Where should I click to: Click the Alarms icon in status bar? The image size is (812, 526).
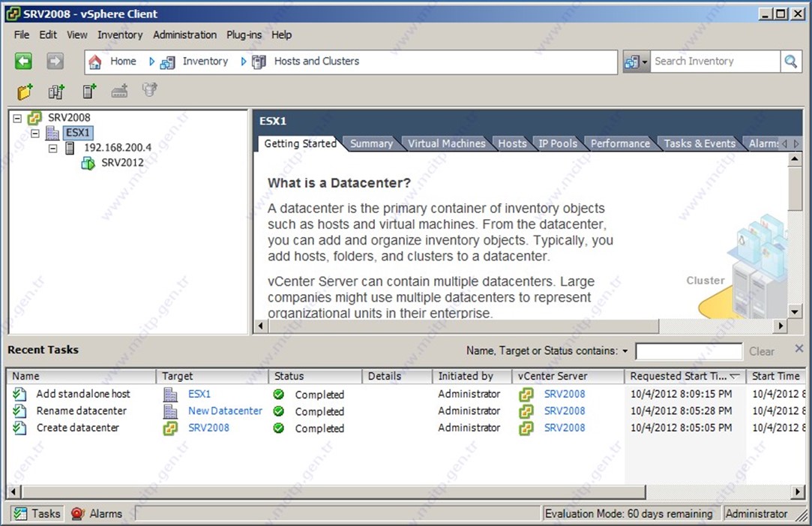tap(78, 513)
